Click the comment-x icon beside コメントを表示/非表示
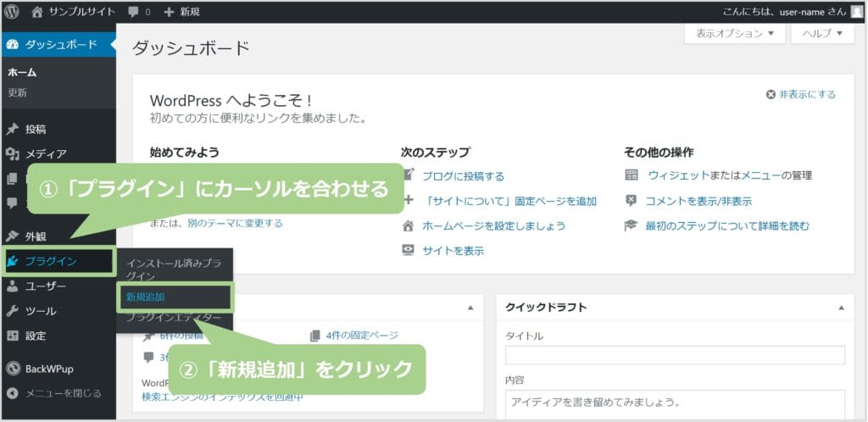The image size is (868, 422). click(x=631, y=200)
